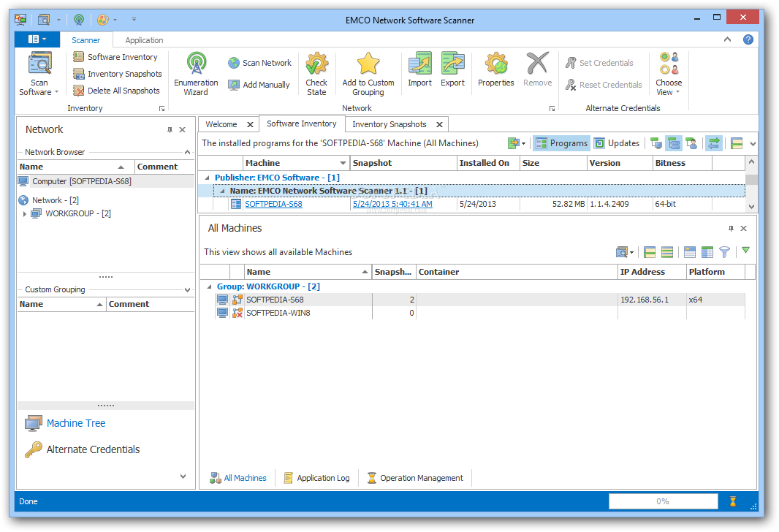The height and width of the screenshot is (532, 779).
Task: Select the Inventory Snapshots document tab
Action: (389, 124)
